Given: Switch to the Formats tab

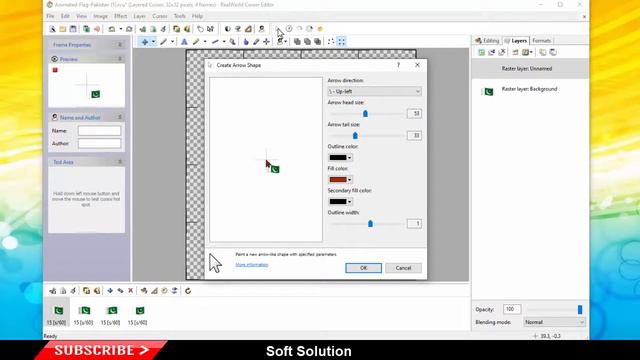Looking at the screenshot, I should tap(542, 41).
